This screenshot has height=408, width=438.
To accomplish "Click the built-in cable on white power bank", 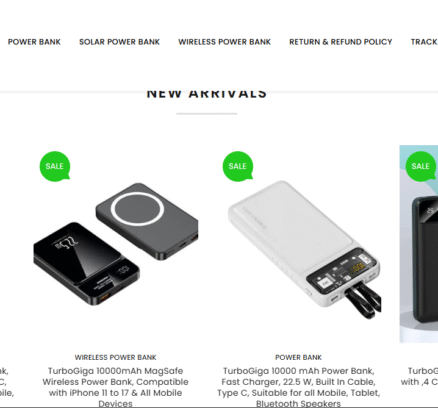I will tap(363, 301).
